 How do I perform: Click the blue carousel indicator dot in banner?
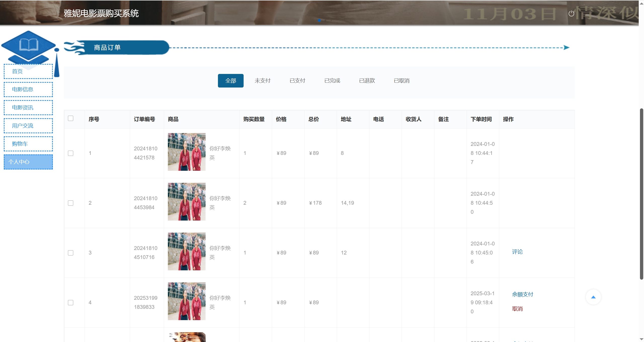[319, 20]
